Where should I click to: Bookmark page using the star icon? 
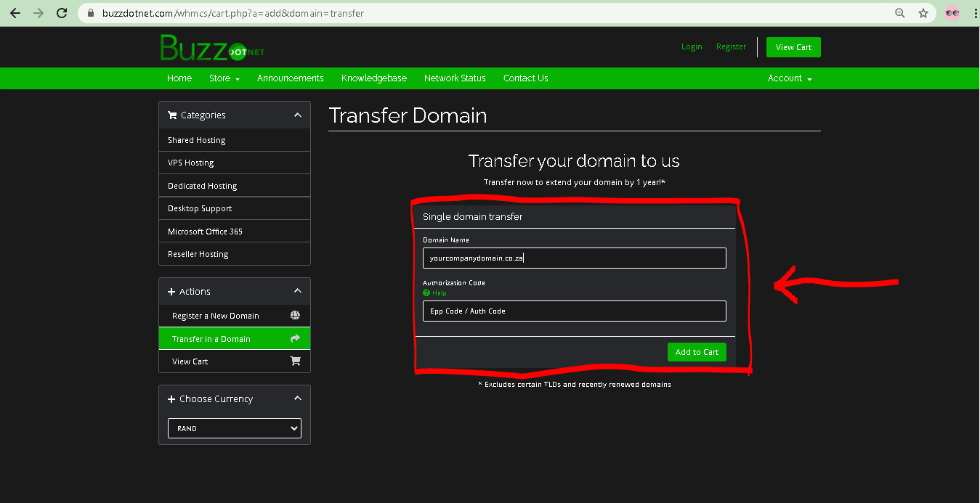(x=923, y=13)
